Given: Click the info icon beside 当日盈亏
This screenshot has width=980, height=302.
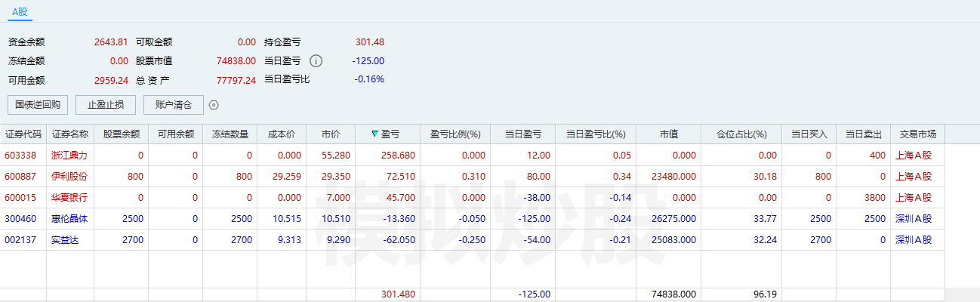Looking at the screenshot, I should point(316,61).
